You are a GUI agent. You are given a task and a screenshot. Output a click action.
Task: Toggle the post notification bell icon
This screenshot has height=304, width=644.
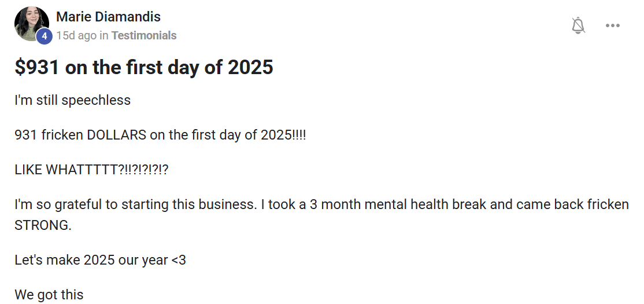578,25
